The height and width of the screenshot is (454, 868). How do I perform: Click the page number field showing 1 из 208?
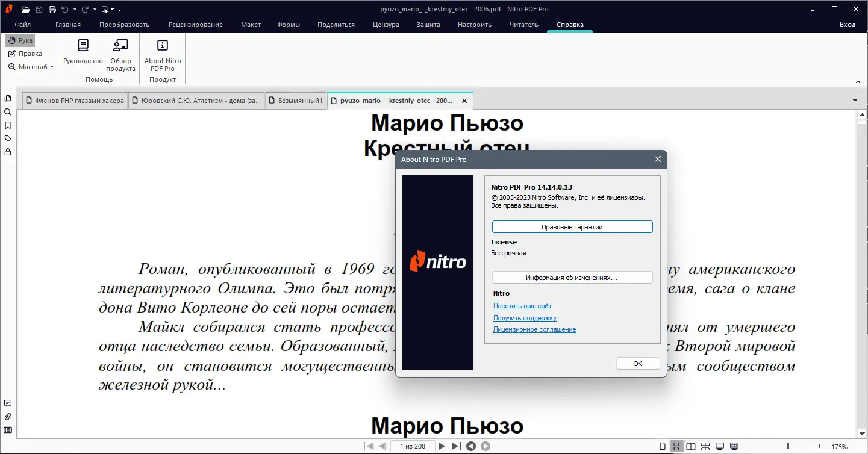[413, 446]
